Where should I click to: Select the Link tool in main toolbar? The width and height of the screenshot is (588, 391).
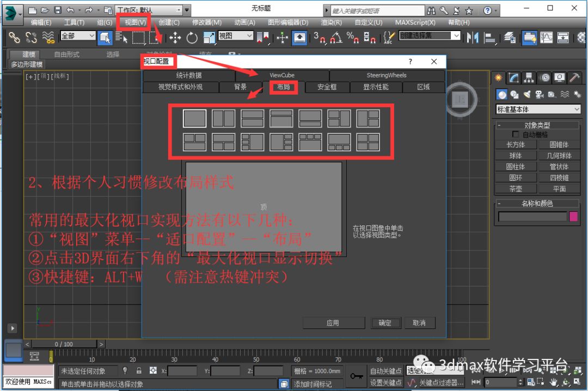pos(14,38)
